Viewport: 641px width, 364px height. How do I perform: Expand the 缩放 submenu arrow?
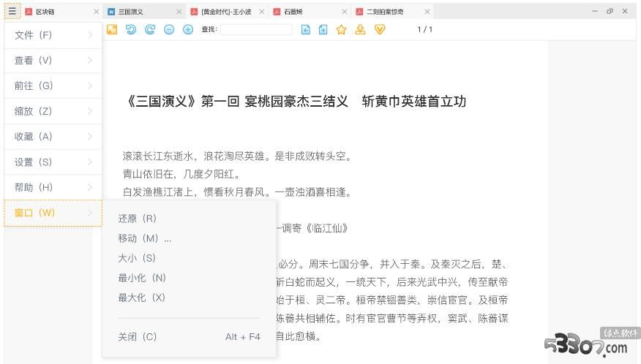pyautogui.click(x=90, y=111)
